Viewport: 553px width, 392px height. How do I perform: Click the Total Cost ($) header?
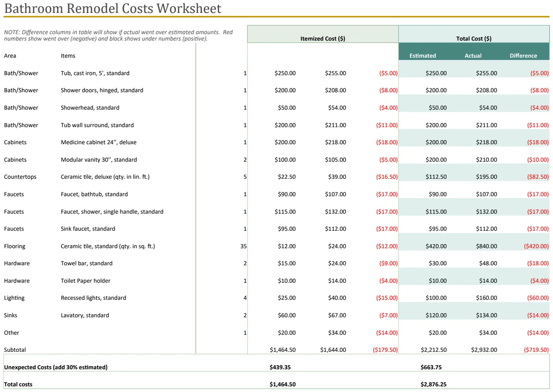(474, 39)
